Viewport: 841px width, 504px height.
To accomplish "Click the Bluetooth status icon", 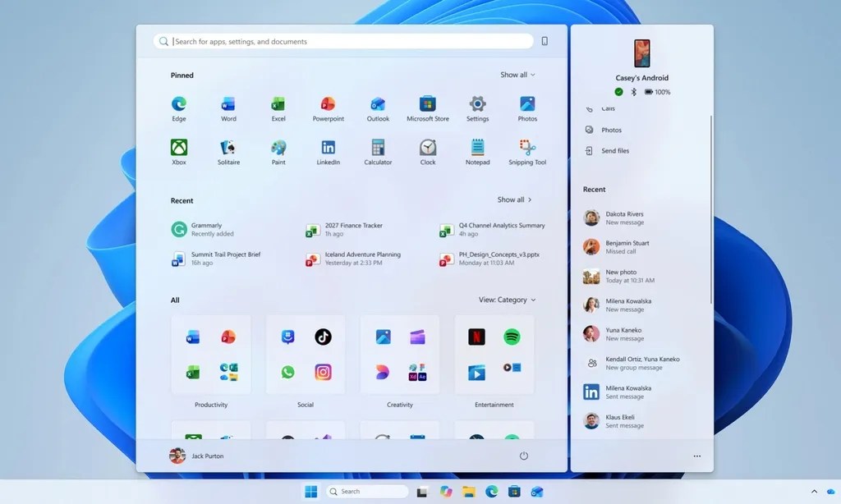I will pos(633,92).
